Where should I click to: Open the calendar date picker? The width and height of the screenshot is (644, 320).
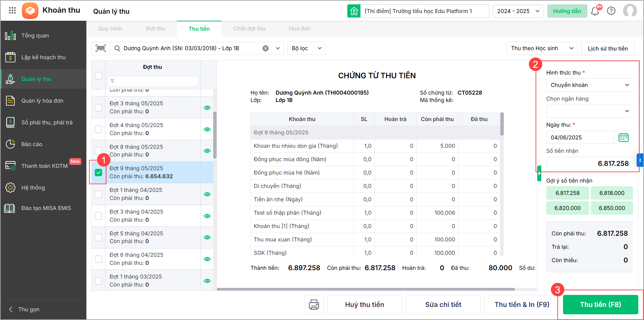623,137
